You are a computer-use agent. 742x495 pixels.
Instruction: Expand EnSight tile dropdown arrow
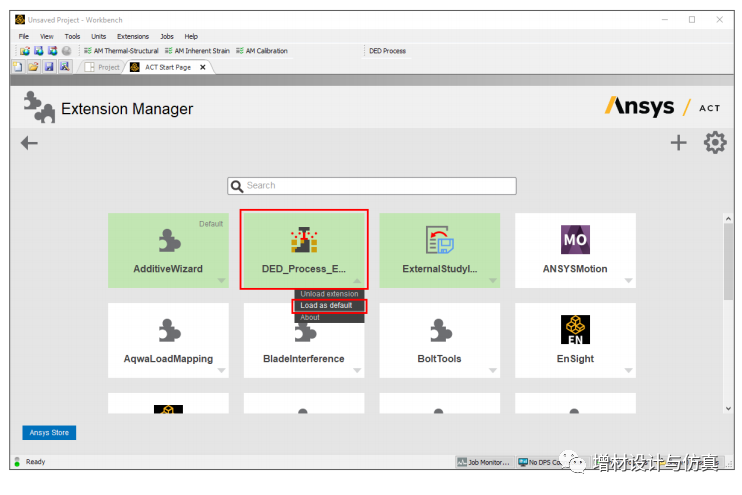628,371
